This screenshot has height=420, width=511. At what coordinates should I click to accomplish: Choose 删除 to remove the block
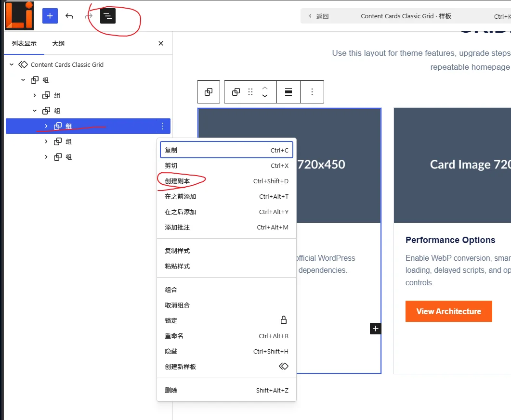[226, 390]
